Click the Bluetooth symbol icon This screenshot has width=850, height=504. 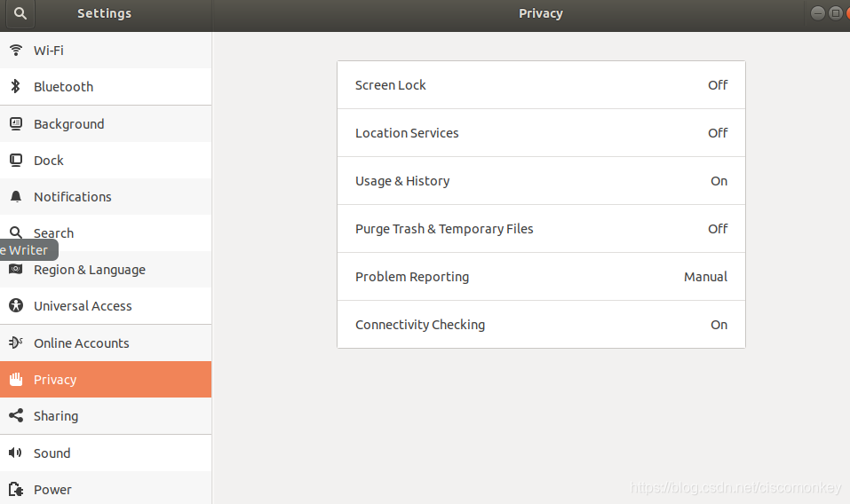click(x=16, y=86)
